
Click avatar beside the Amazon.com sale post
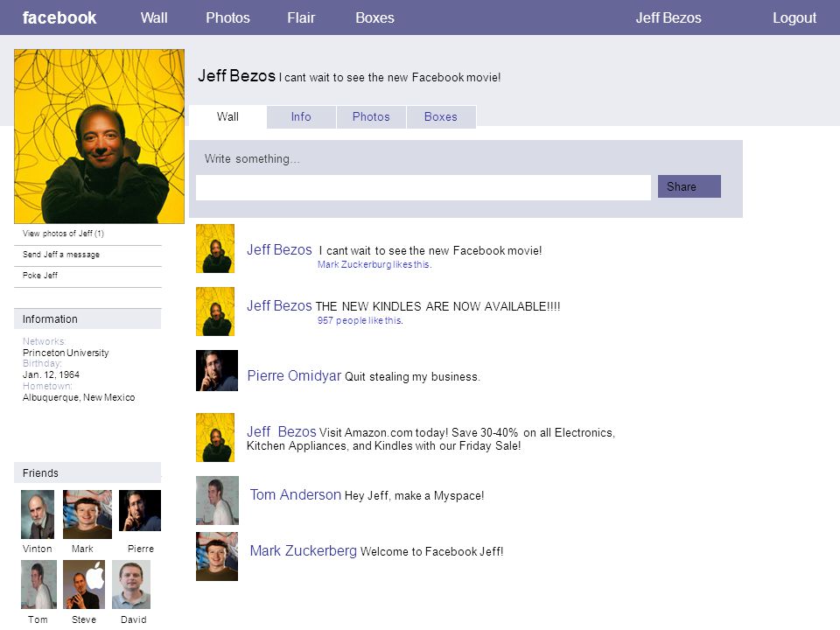click(215, 437)
